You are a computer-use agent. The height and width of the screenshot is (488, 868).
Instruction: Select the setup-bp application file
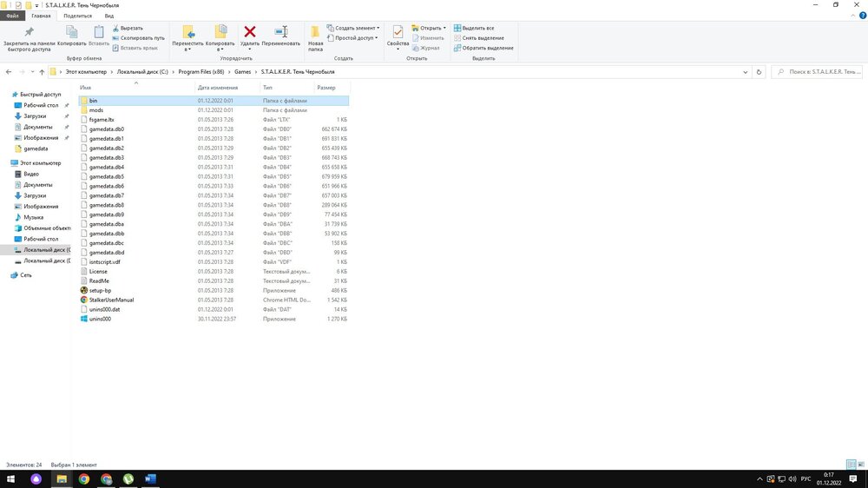point(100,290)
